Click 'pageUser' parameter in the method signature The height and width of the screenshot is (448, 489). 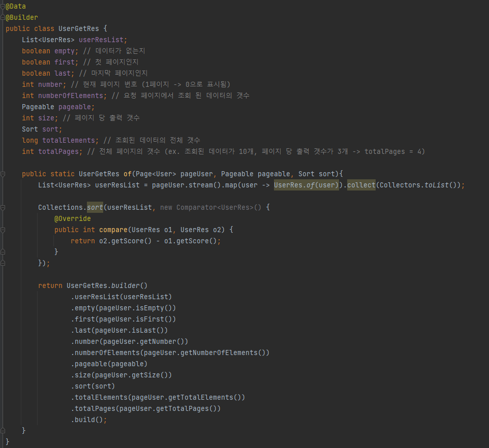pos(197,174)
